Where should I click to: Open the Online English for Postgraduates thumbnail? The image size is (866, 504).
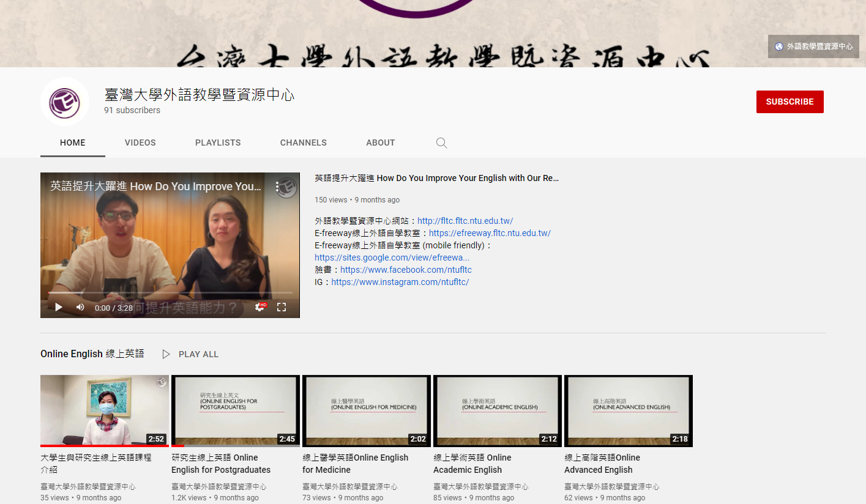236,411
